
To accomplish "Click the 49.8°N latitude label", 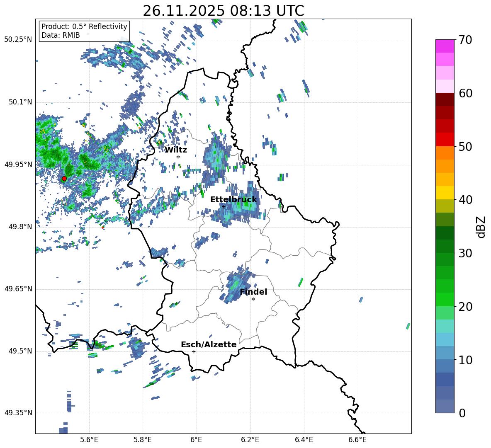I will click(x=20, y=227).
